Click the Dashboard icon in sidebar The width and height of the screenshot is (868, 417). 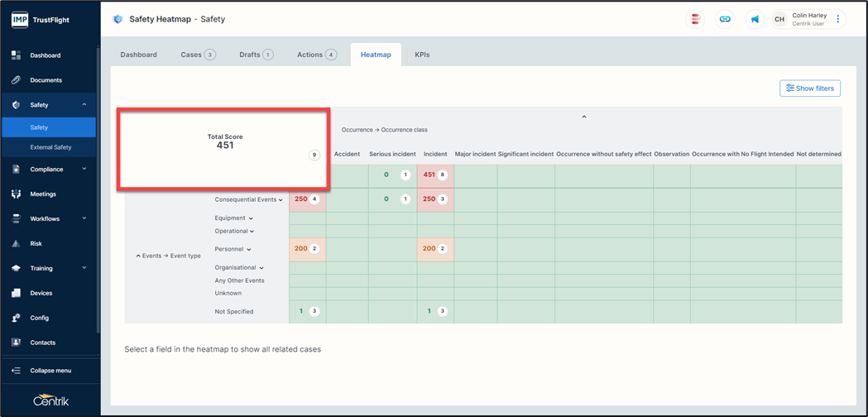tap(16, 55)
